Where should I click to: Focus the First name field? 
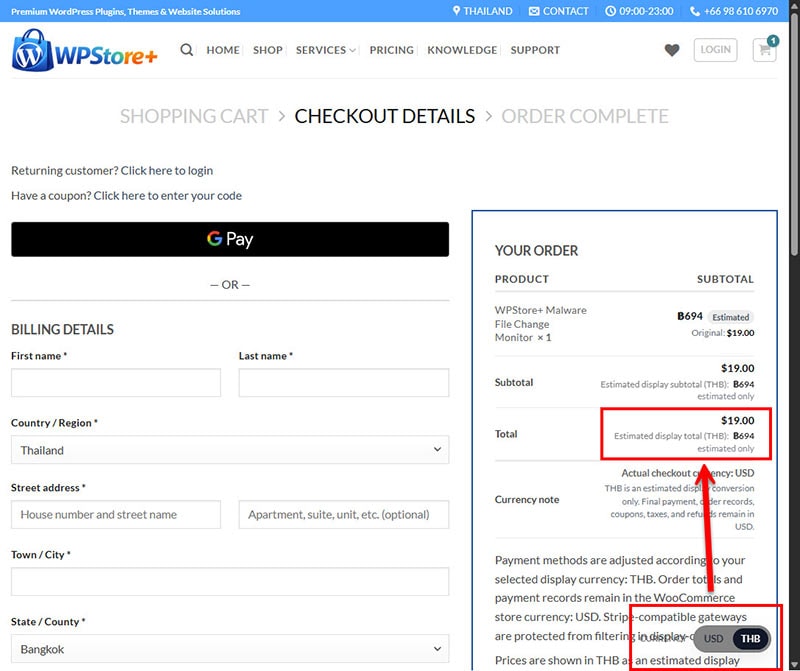(116, 383)
